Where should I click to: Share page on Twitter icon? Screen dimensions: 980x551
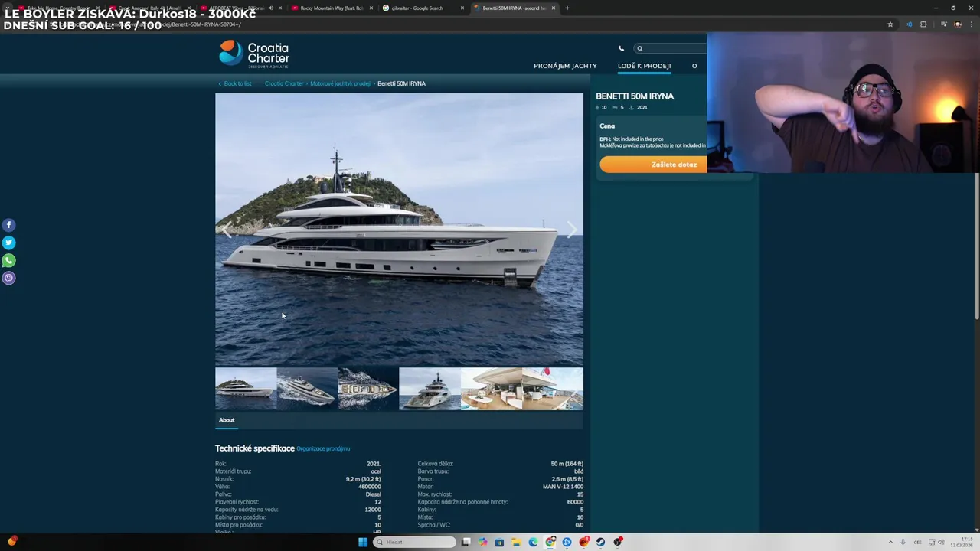tap(8, 243)
